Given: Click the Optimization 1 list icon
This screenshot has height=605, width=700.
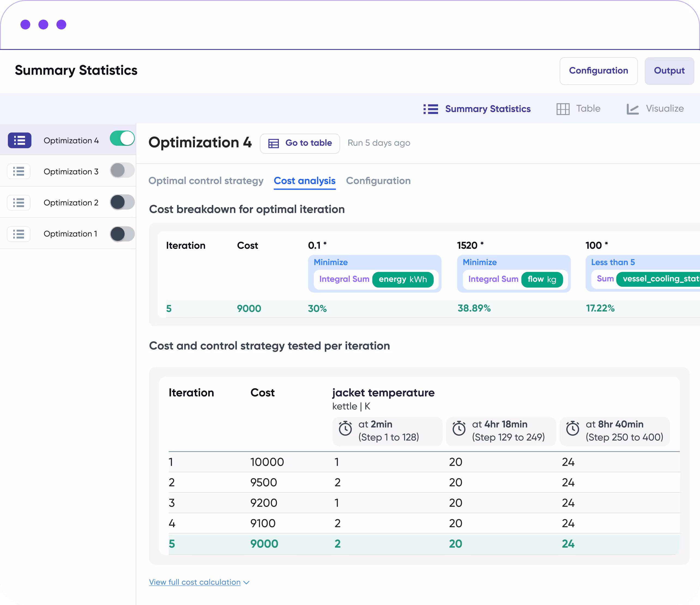Looking at the screenshot, I should (x=19, y=234).
